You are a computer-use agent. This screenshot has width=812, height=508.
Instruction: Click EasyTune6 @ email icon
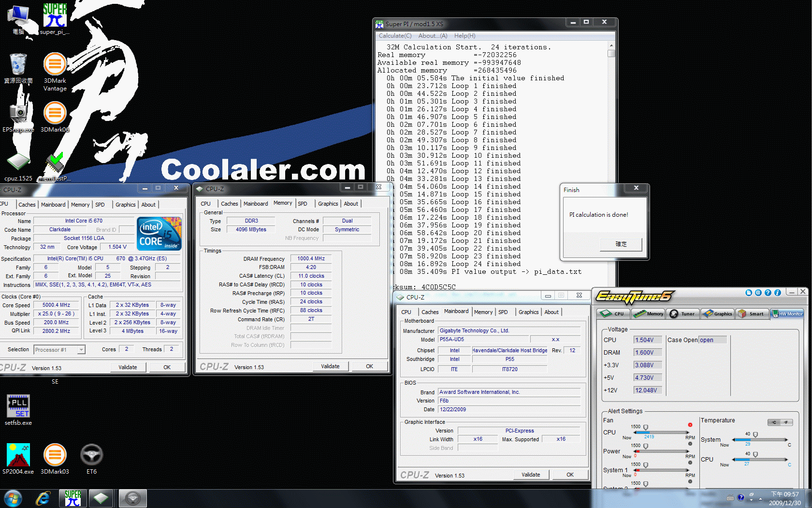758,293
